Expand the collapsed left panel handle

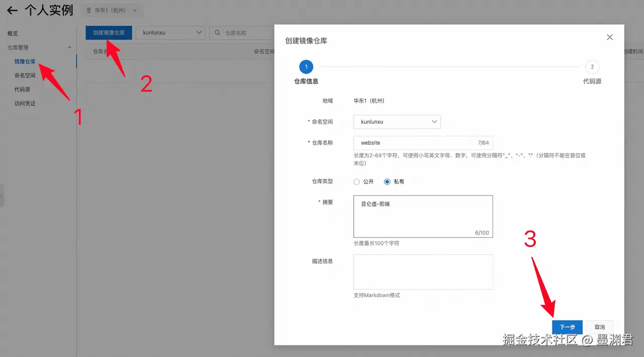(x=2, y=196)
